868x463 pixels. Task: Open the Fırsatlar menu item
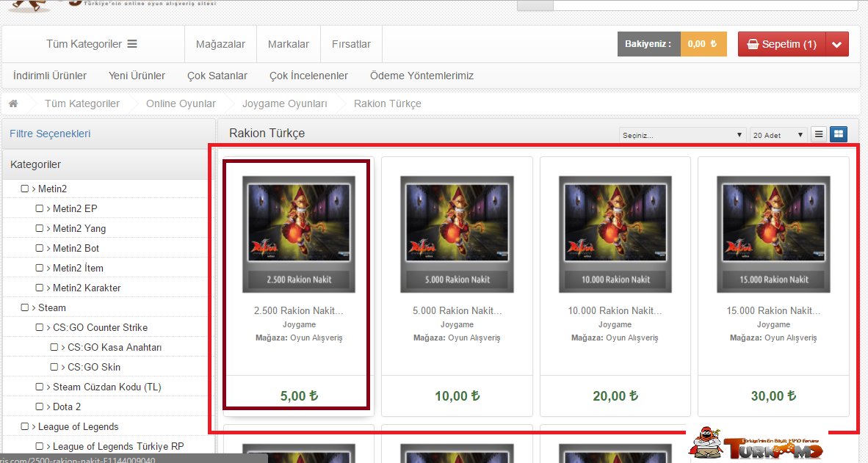351,44
